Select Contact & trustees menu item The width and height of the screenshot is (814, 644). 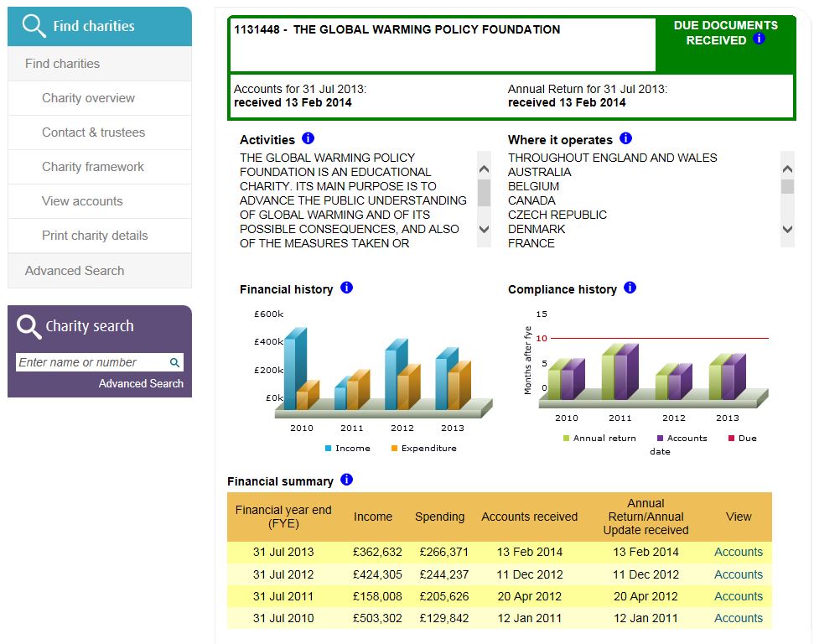point(93,132)
